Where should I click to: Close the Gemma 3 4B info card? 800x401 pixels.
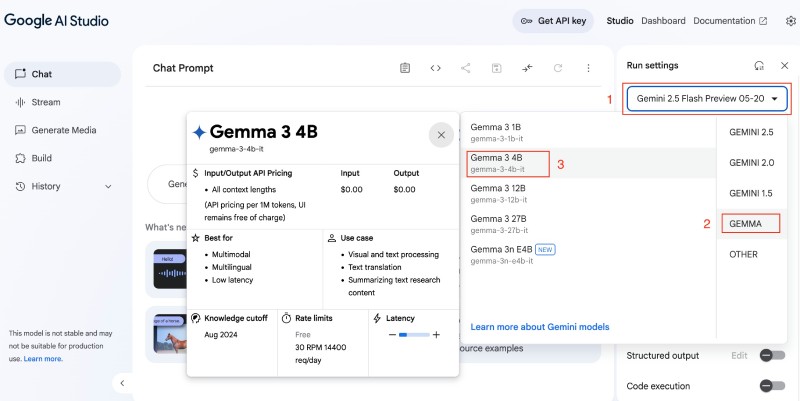click(x=441, y=135)
